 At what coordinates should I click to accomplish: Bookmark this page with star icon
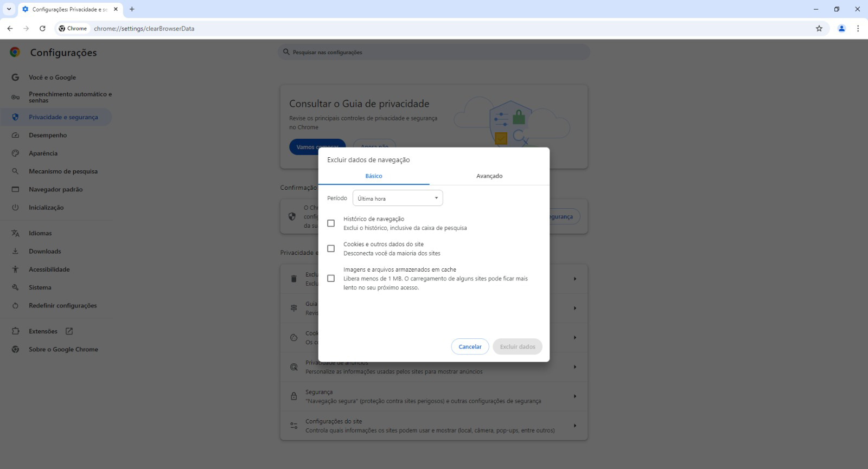pos(819,28)
